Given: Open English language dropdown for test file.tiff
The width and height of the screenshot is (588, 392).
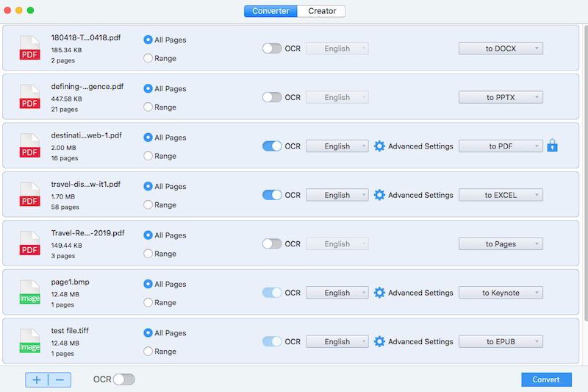Looking at the screenshot, I should (337, 341).
